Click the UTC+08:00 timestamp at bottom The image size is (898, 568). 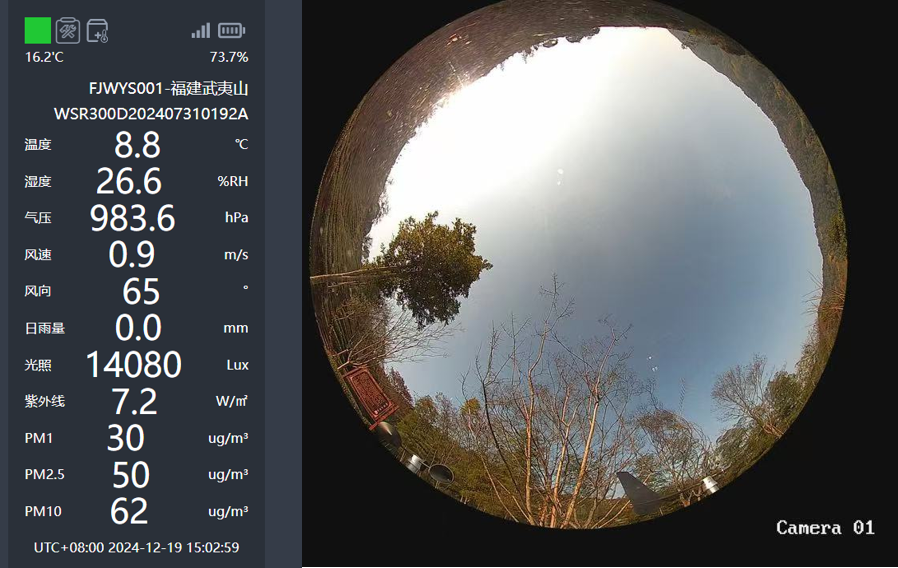click(136, 547)
